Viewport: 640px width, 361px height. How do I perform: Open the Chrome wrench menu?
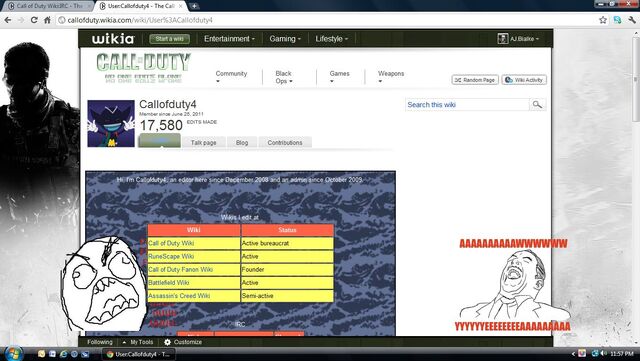pyautogui.click(x=632, y=20)
